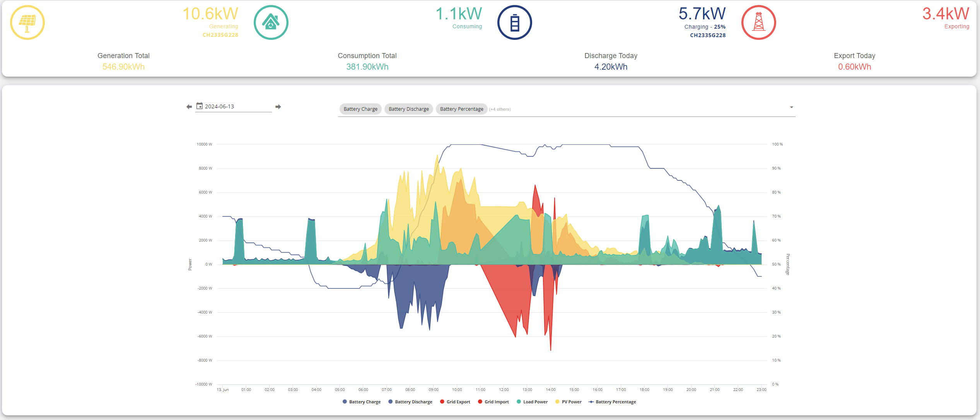Image resolution: width=980 pixels, height=420 pixels.
Task: Click the 10000 W left axis label
Action: [x=204, y=144]
